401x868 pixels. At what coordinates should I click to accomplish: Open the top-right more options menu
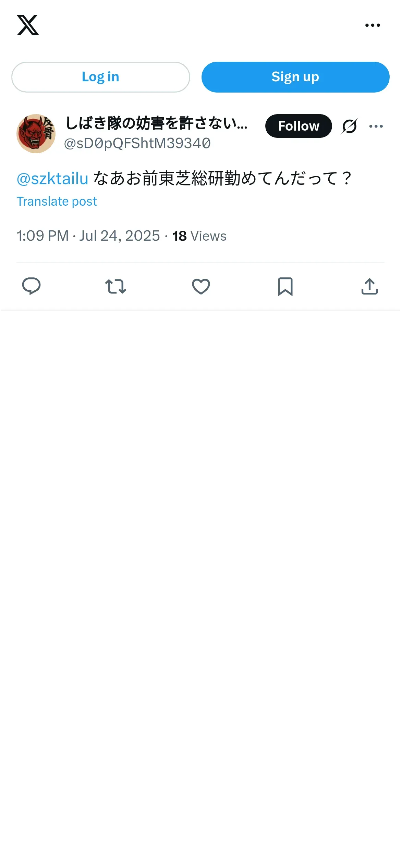pos(373,25)
